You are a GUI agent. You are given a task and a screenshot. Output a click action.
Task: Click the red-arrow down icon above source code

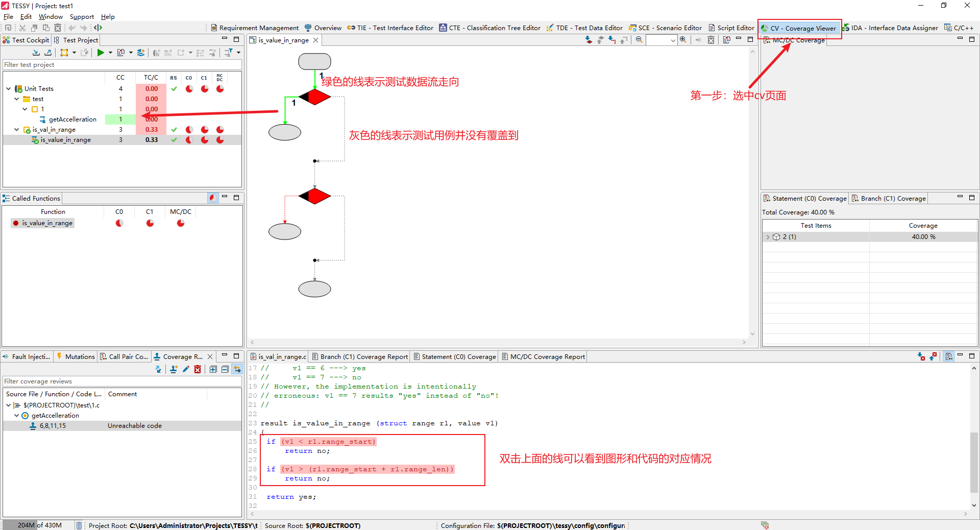[921, 356]
